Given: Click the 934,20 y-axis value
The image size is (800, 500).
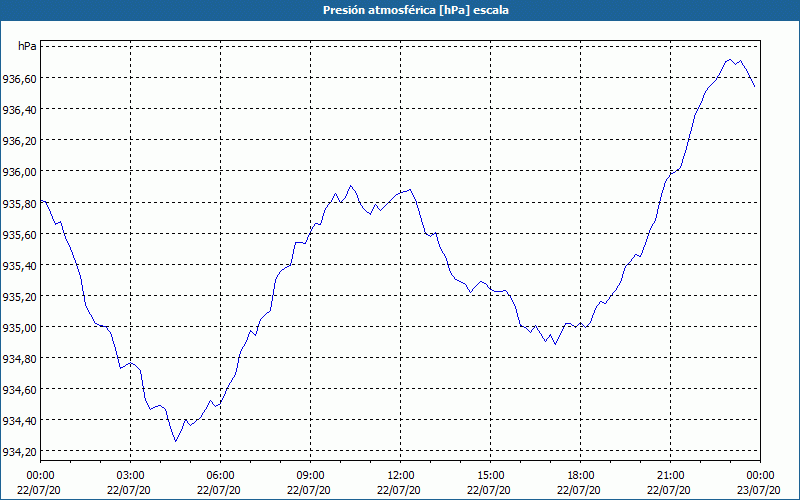Looking at the screenshot, I should [19, 452].
